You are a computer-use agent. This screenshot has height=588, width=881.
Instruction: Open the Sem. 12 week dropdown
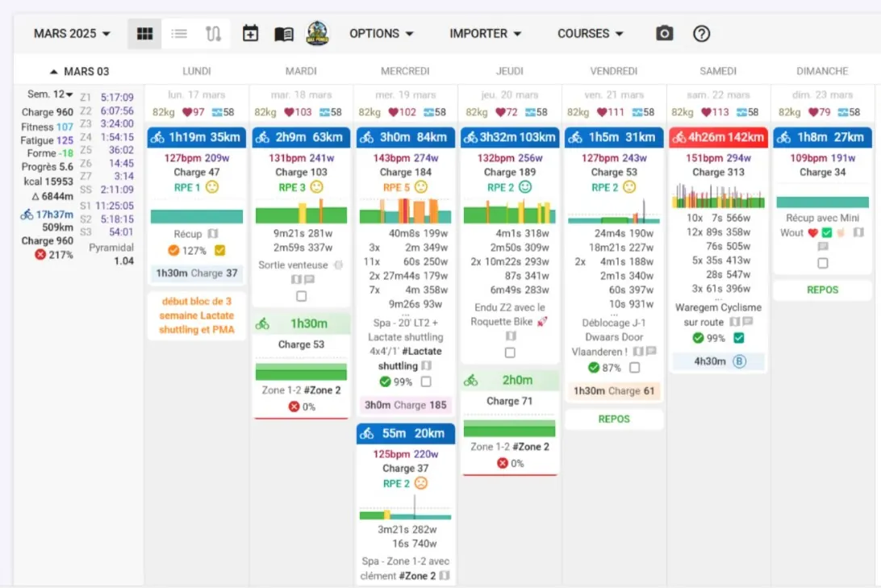pos(50,94)
